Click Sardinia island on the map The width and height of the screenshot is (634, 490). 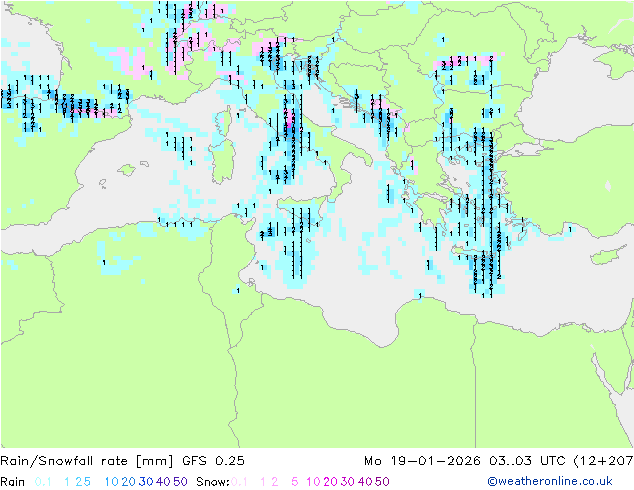(x=224, y=162)
